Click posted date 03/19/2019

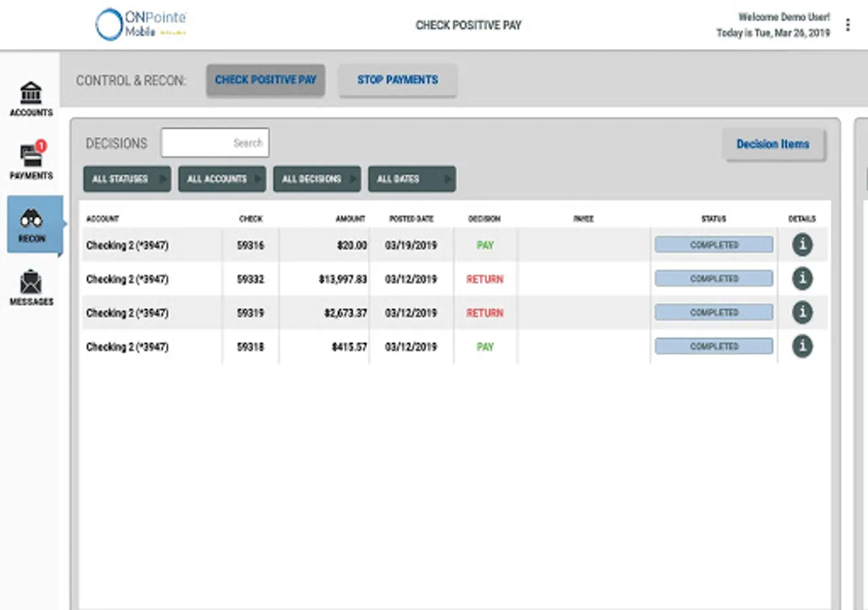pyautogui.click(x=412, y=245)
